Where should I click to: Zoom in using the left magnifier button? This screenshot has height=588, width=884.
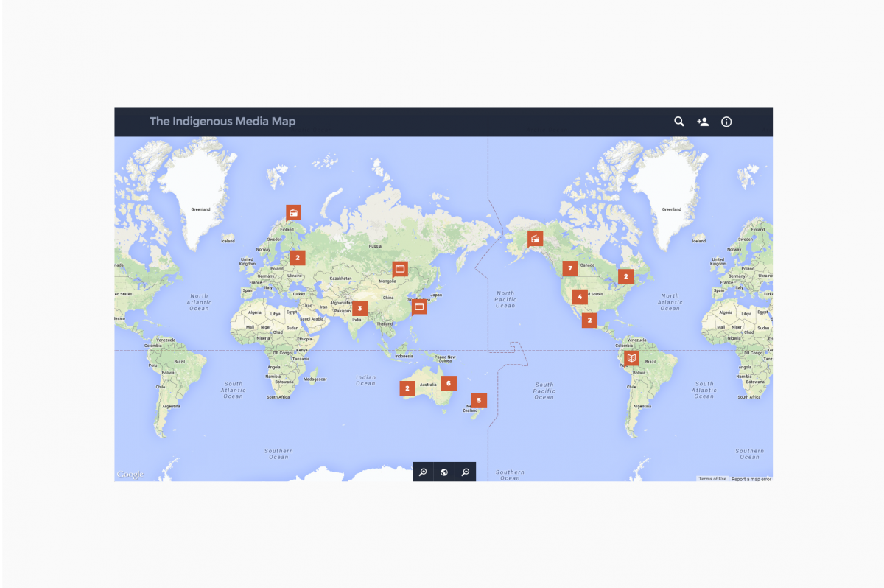coord(423,472)
